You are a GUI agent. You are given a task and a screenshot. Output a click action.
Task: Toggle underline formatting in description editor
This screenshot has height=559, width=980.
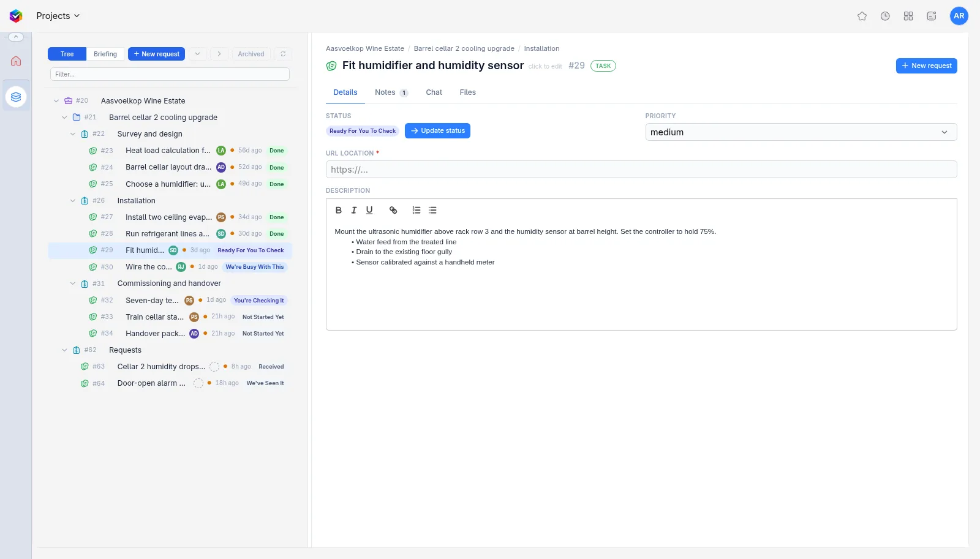369,210
